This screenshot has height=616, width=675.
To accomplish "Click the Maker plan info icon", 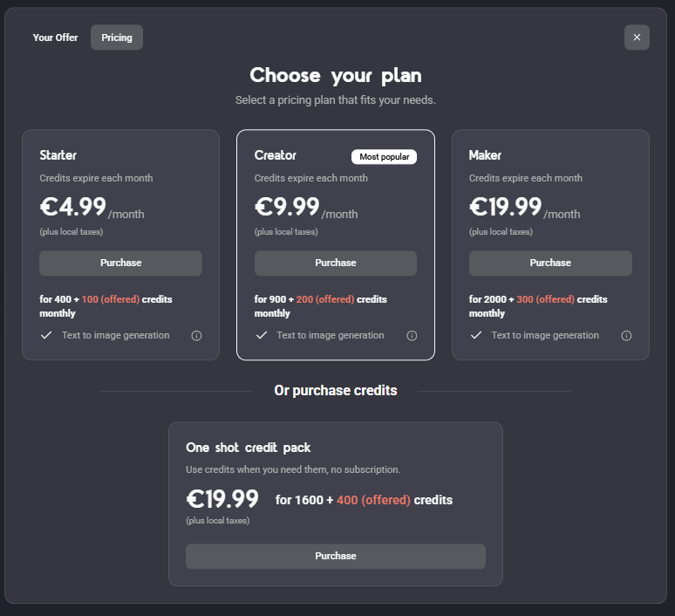I will tap(626, 336).
